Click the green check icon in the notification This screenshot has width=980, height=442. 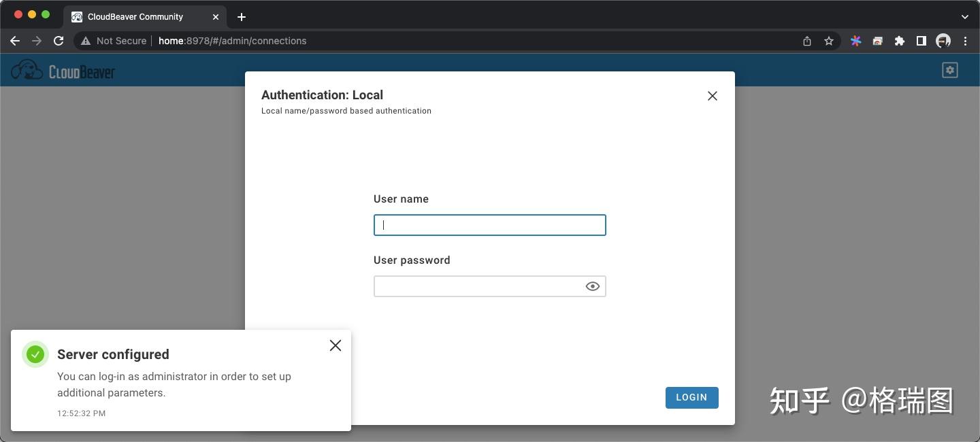click(x=35, y=354)
